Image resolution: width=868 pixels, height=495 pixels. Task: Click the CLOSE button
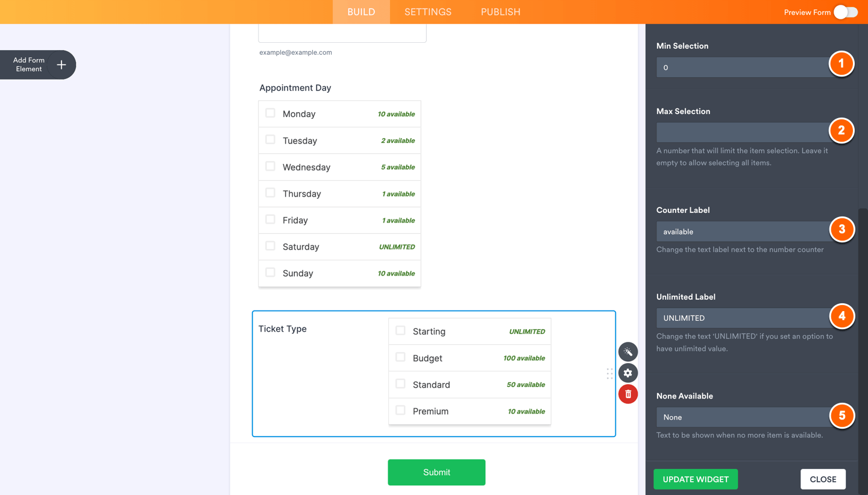pyautogui.click(x=823, y=479)
